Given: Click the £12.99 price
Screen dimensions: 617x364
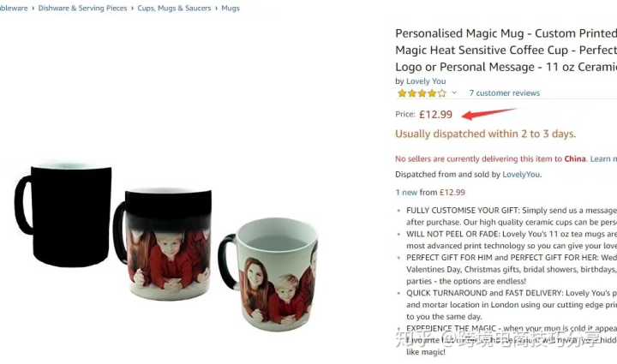Looking at the screenshot, I should [x=435, y=115].
